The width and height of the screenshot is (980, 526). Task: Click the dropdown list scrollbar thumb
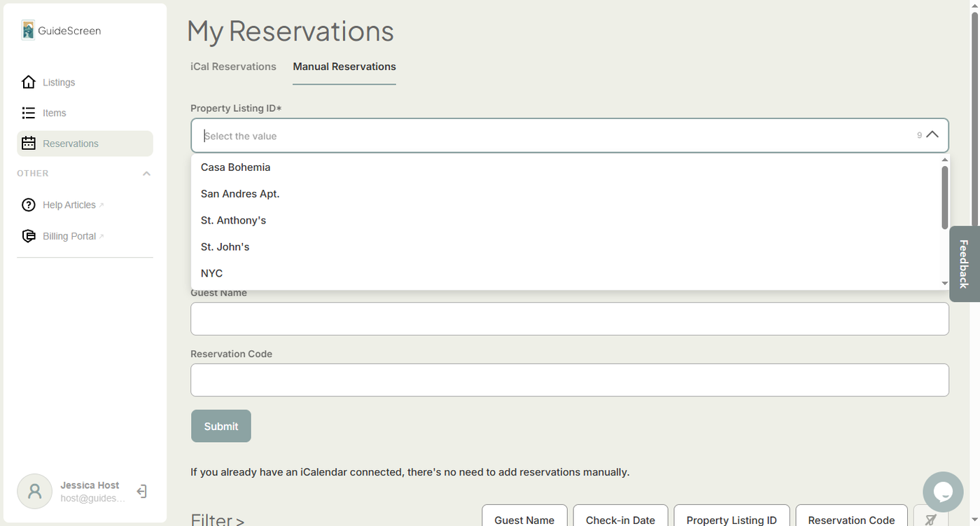(944, 197)
